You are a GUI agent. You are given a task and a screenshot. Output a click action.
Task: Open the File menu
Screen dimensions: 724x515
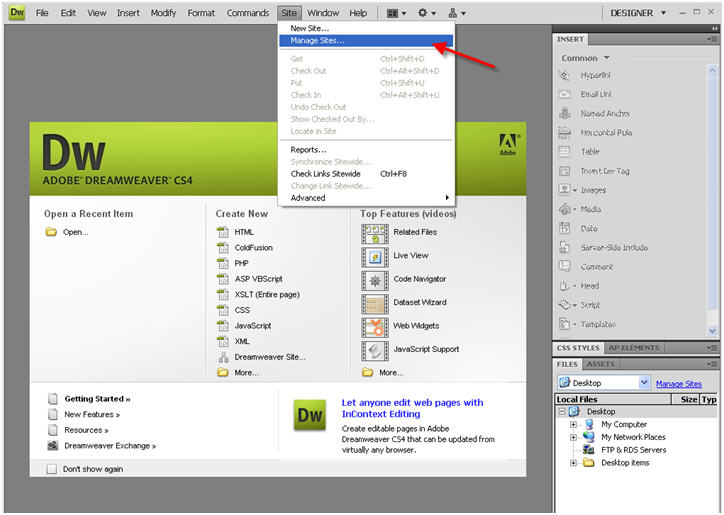coord(42,13)
